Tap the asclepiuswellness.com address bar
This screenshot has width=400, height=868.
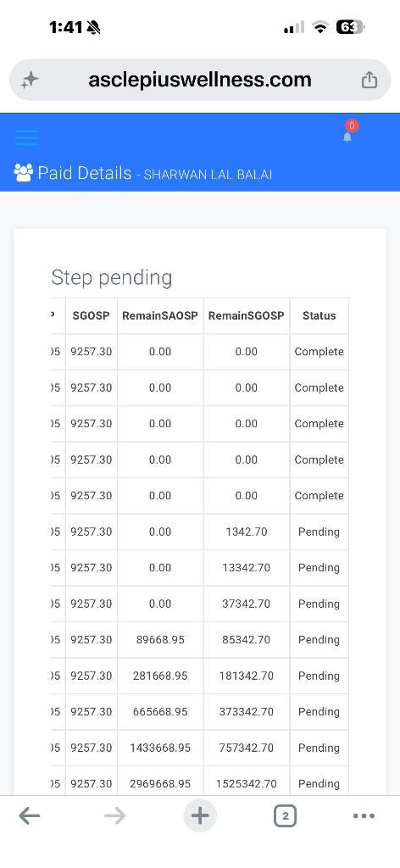(x=200, y=80)
